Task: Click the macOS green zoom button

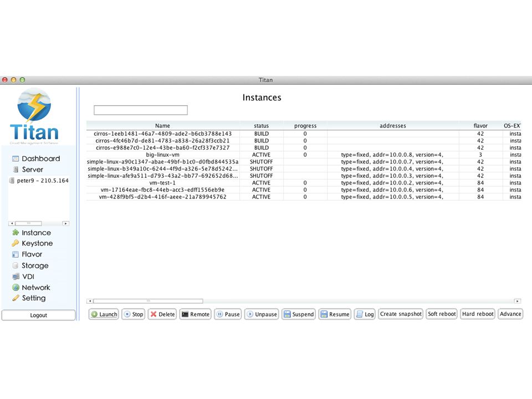Action: [22, 80]
